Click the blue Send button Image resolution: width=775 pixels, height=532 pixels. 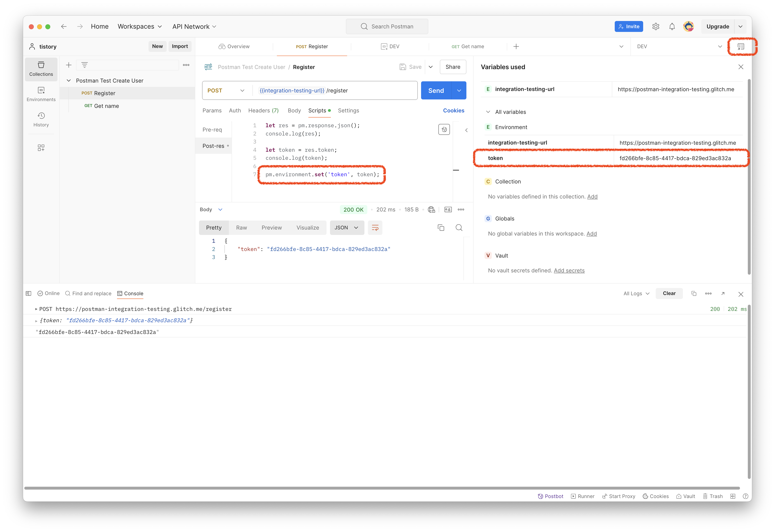click(x=436, y=91)
